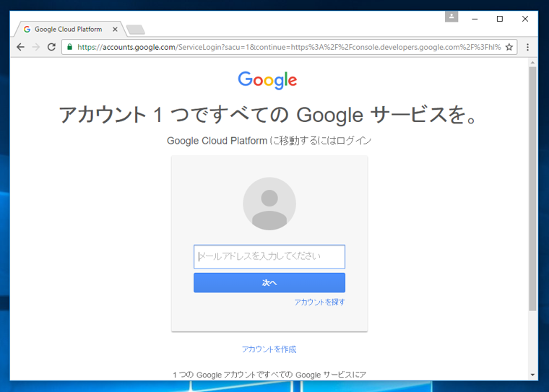
Task: Close the Google Cloud Platform tab
Action: pos(115,30)
